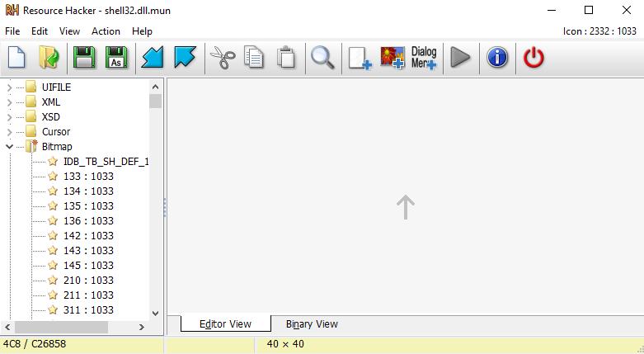Click the open Bitmap folder icon
This screenshot has width=644, height=354.
click(x=31, y=146)
